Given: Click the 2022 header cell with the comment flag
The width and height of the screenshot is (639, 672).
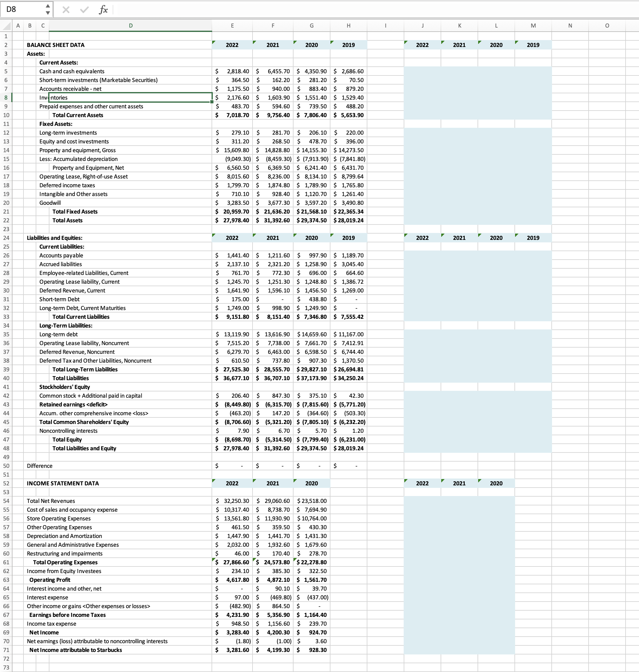Looking at the screenshot, I should [233, 45].
